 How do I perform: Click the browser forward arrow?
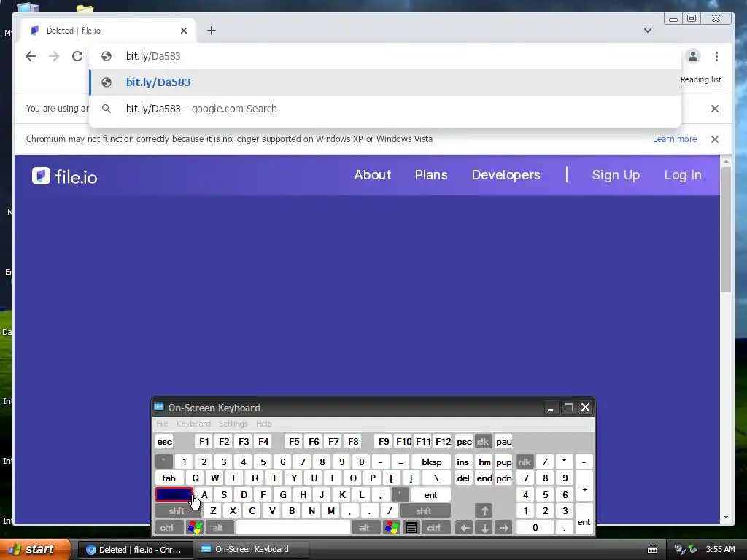54,56
